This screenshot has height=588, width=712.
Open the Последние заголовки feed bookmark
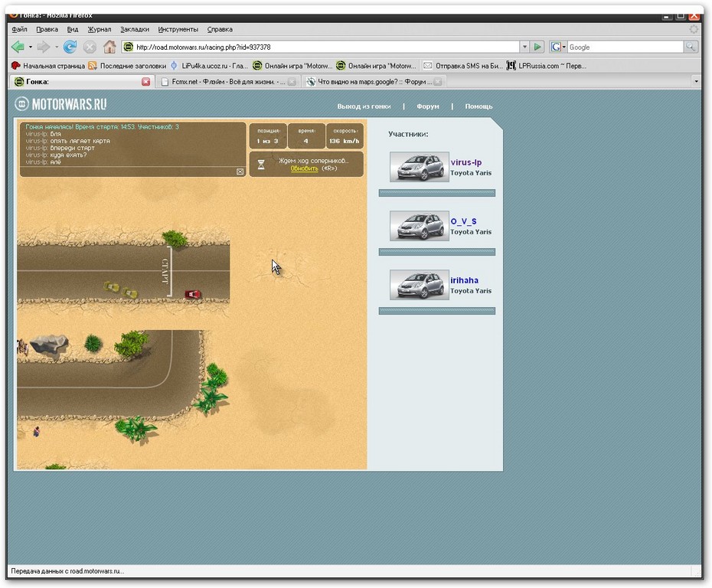pyautogui.click(x=127, y=66)
